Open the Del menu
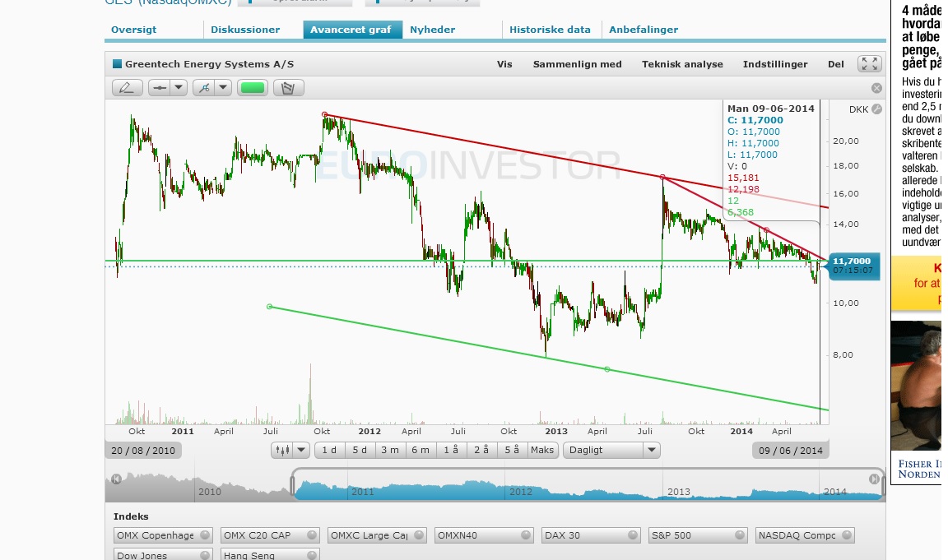The image size is (948, 560). (835, 64)
